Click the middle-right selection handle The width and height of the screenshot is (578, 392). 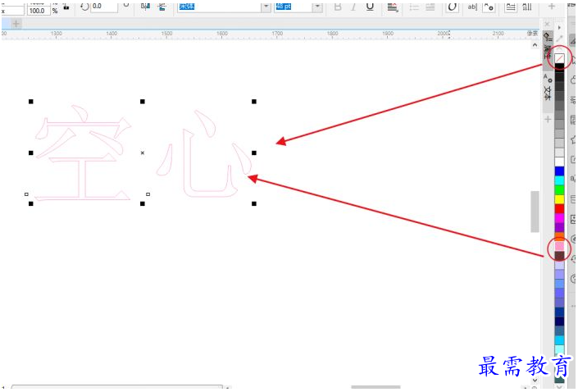[x=254, y=153]
